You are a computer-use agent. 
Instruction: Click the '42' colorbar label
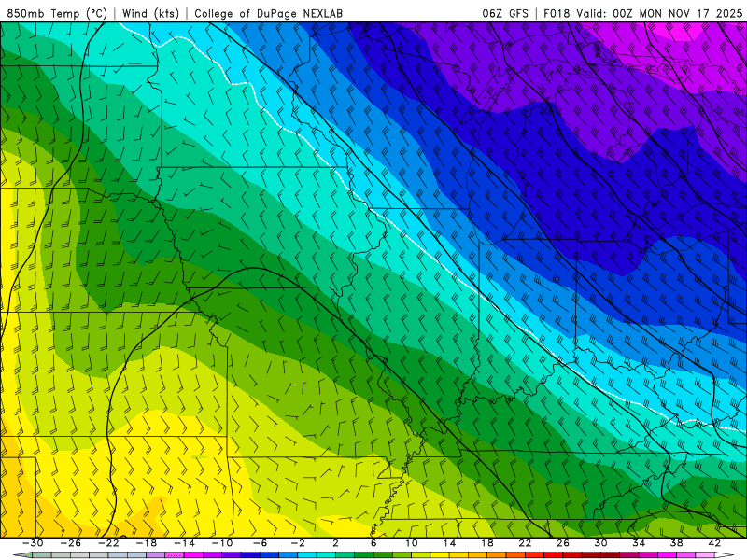point(714,543)
